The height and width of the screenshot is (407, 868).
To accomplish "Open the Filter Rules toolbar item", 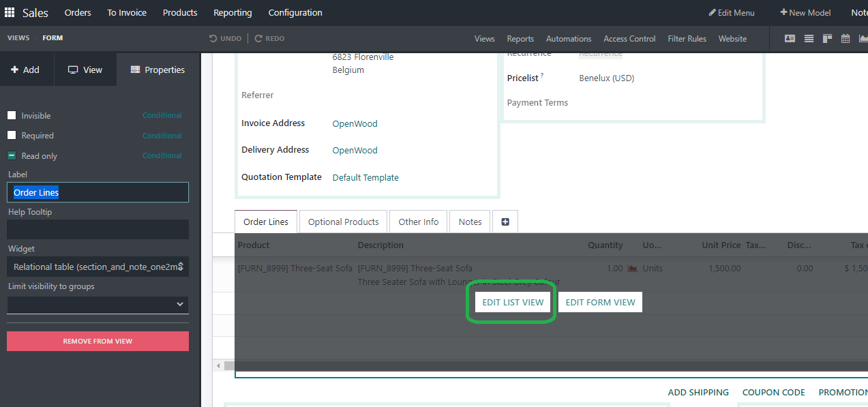I will (687, 39).
